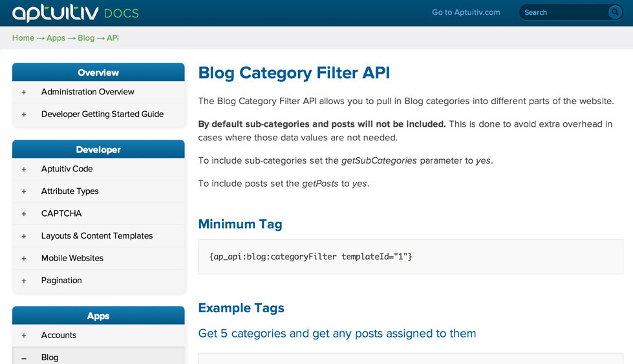Click the Aptuitiv Docs logo

(76, 12)
